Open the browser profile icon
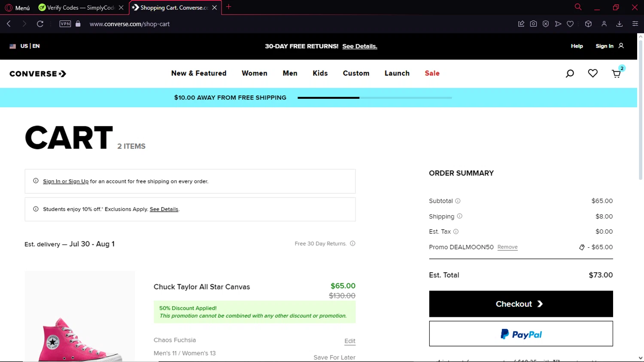Image resolution: width=644 pixels, height=362 pixels. [604, 24]
